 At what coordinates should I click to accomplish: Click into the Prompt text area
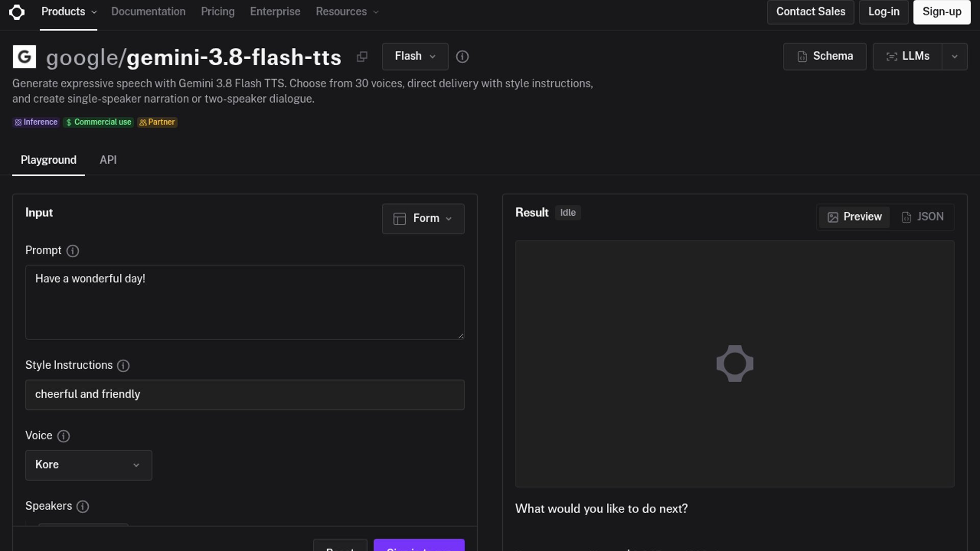[245, 303]
